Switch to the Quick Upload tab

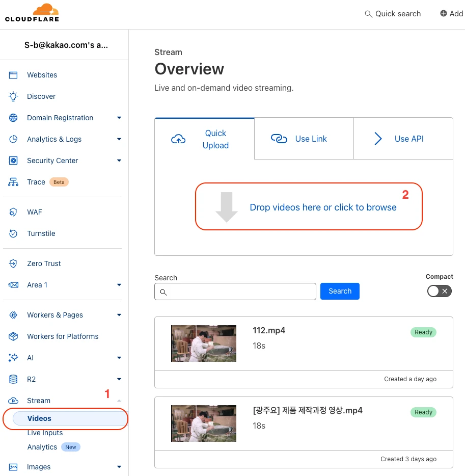coord(204,139)
